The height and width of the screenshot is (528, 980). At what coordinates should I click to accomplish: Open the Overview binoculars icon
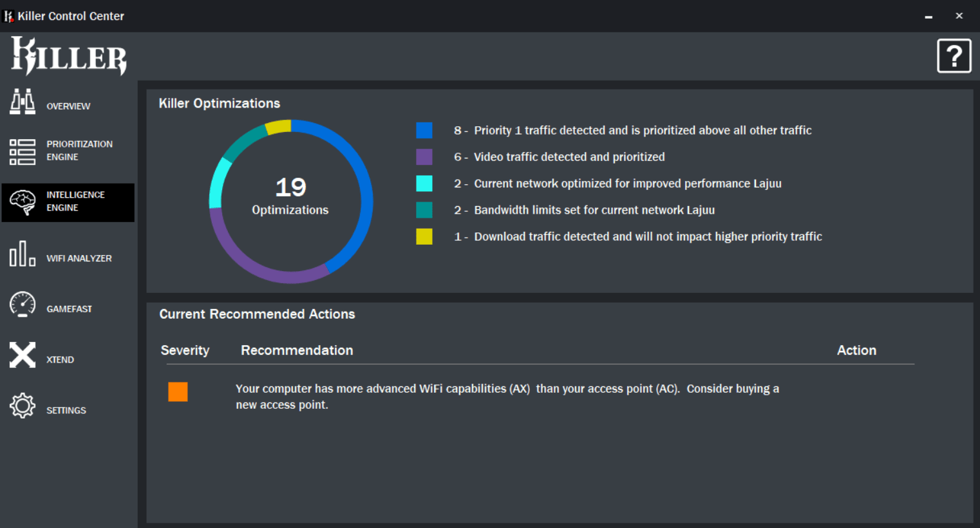[x=23, y=102]
